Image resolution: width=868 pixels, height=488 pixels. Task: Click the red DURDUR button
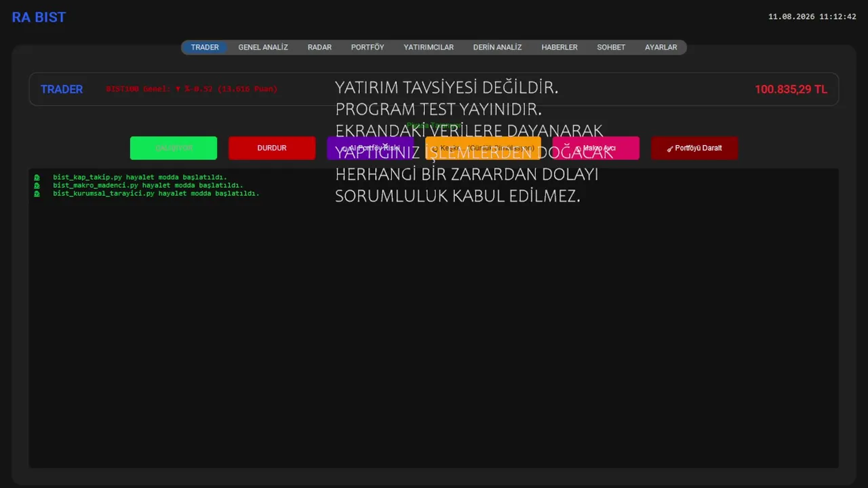coord(272,148)
